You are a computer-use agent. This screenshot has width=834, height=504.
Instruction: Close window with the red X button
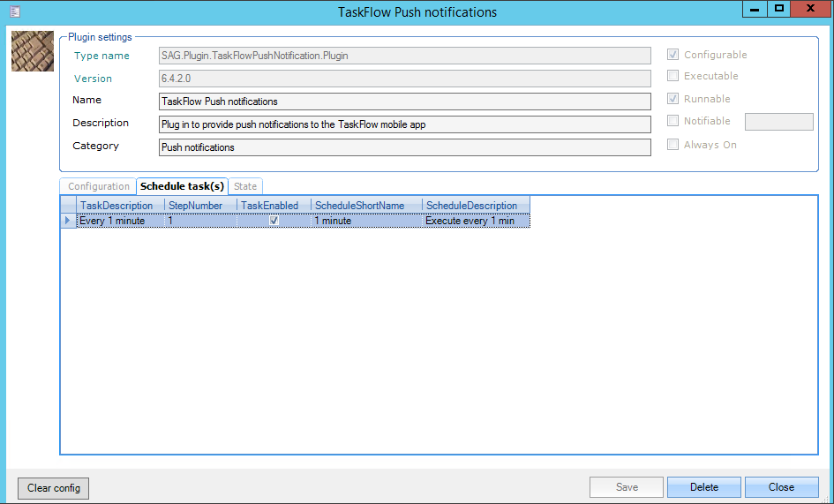point(810,9)
